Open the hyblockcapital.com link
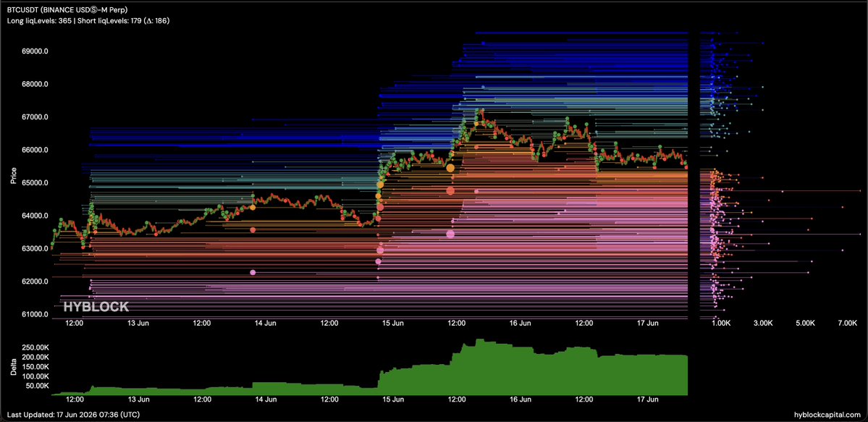Viewport: 868px width, 422px height. click(x=826, y=414)
